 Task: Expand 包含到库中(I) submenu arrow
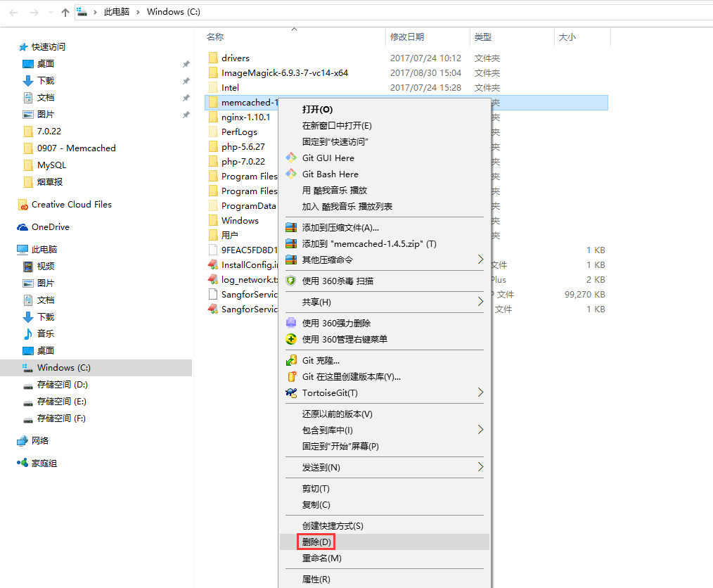480,429
